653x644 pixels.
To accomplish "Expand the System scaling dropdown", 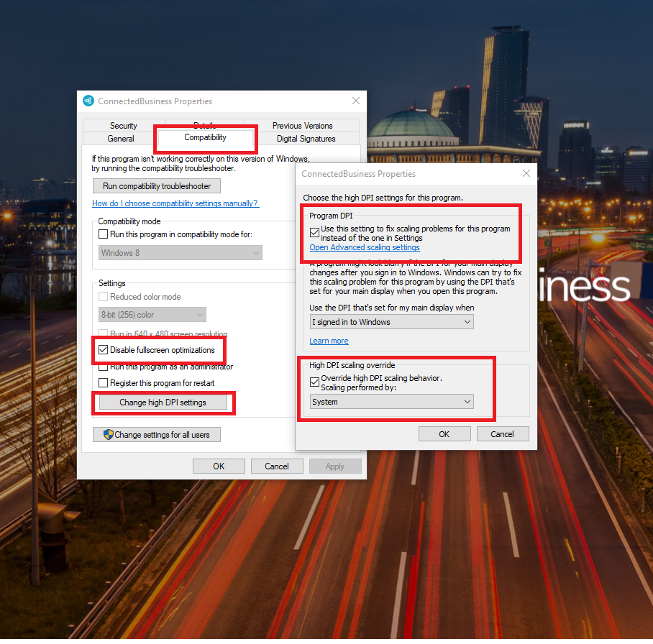I will 391,402.
